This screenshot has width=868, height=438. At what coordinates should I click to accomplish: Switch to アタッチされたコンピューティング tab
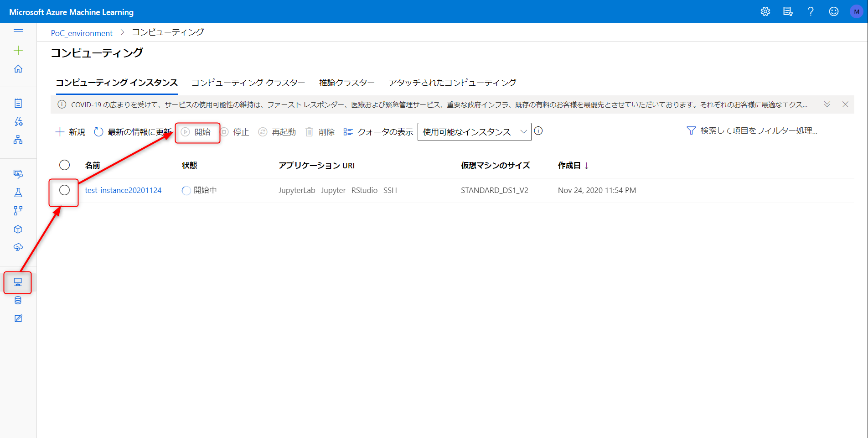pos(452,83)
